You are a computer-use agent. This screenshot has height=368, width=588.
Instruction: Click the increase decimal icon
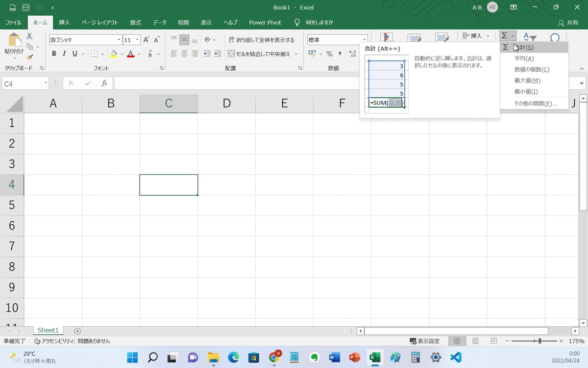click(x=352, y=54)
